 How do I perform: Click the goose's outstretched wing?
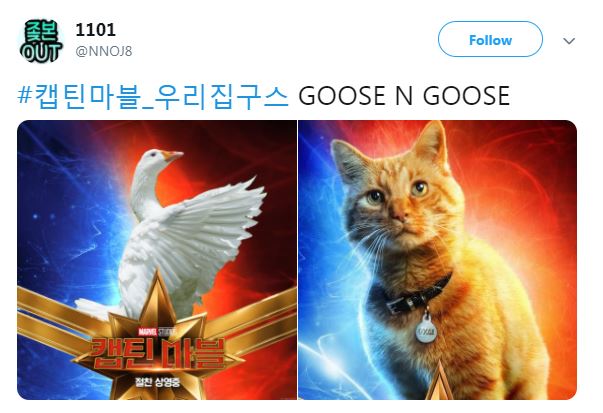(x=210, y=231)
